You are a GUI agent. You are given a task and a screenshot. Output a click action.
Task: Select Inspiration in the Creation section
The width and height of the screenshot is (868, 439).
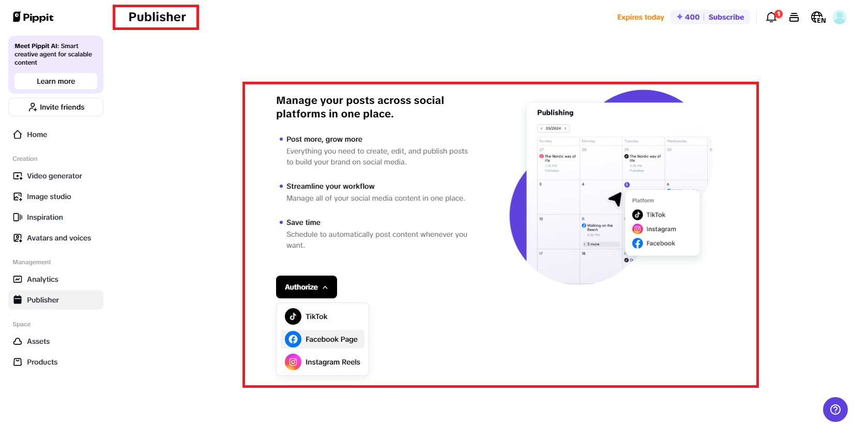coord(45,217)
